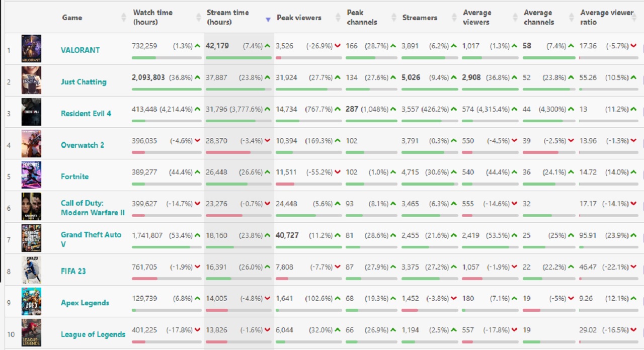644x350 pixels.
Task: Click the sort arrows beside Streamers header
Action: tap(454, 18)
